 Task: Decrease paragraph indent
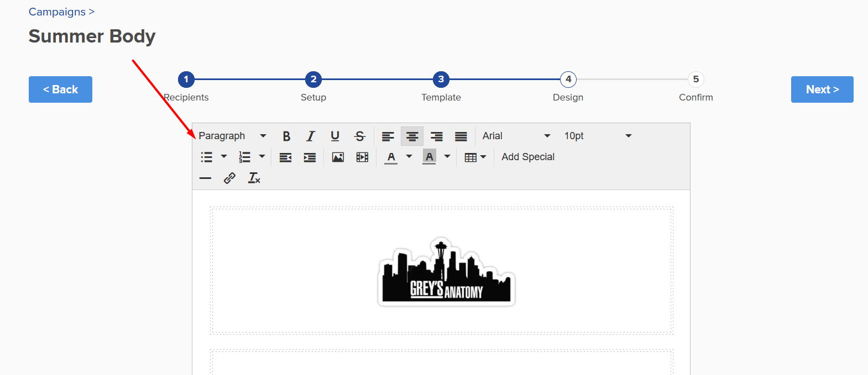(285, 157)
